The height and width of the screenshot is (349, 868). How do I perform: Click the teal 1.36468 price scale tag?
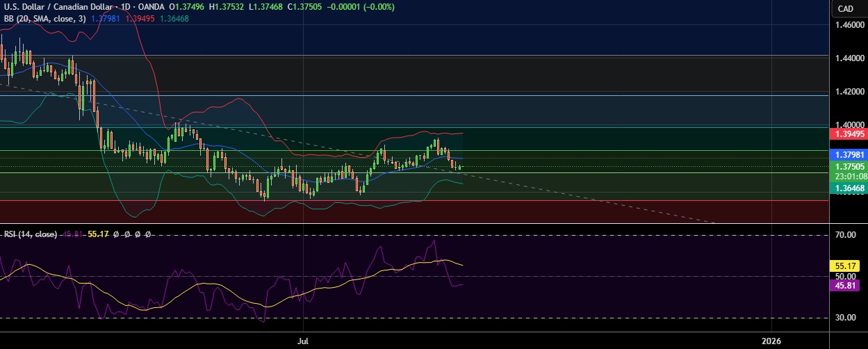[849, 188]
